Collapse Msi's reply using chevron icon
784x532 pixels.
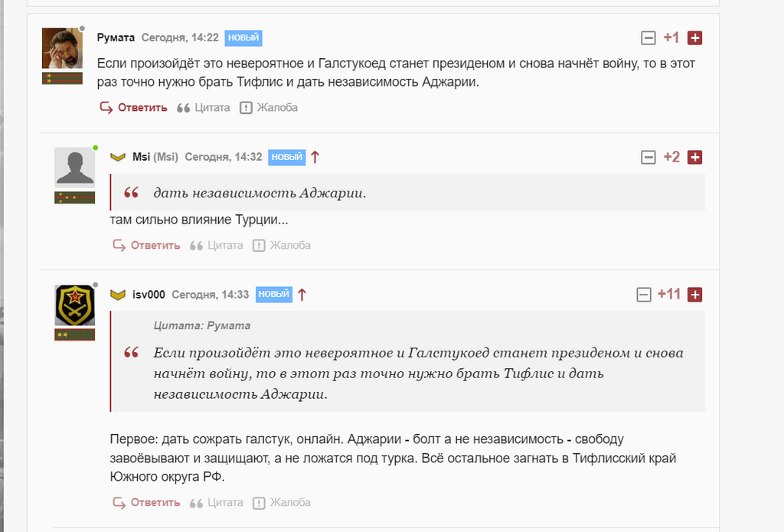[118, 157]
